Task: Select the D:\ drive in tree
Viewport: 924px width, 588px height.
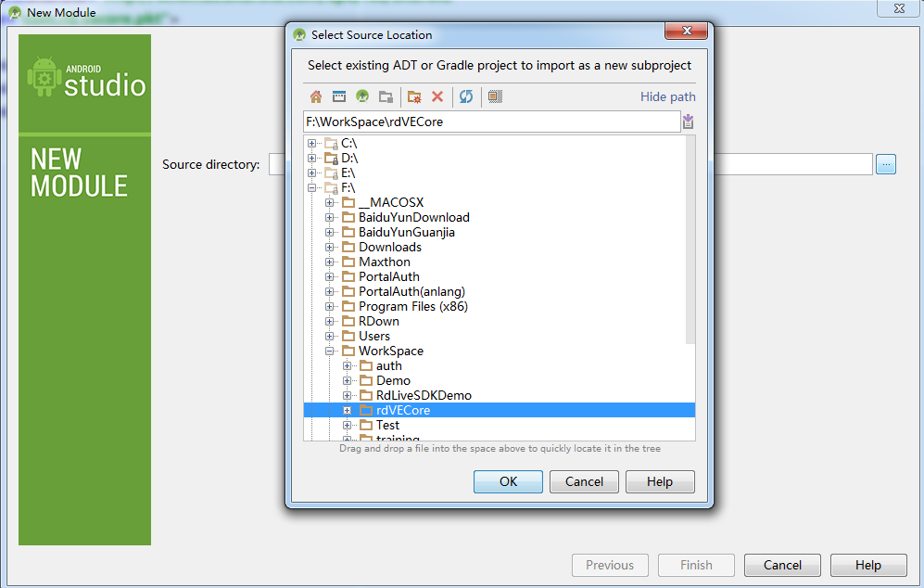Action: click(x=349, y=158)
